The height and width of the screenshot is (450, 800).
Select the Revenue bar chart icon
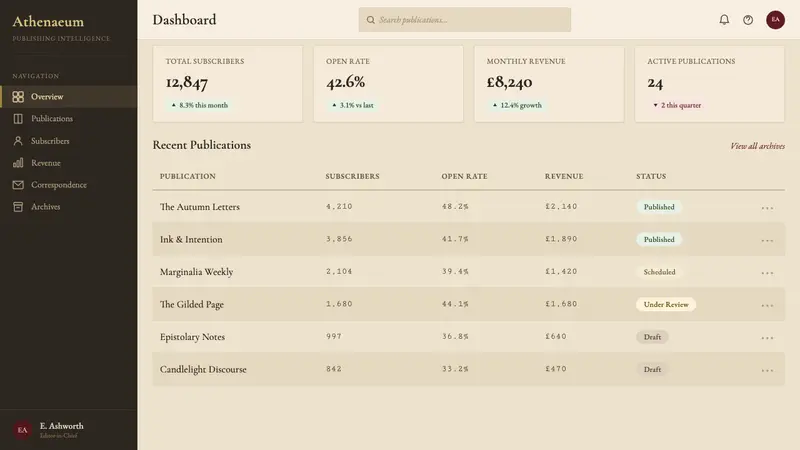pos(18,163)
